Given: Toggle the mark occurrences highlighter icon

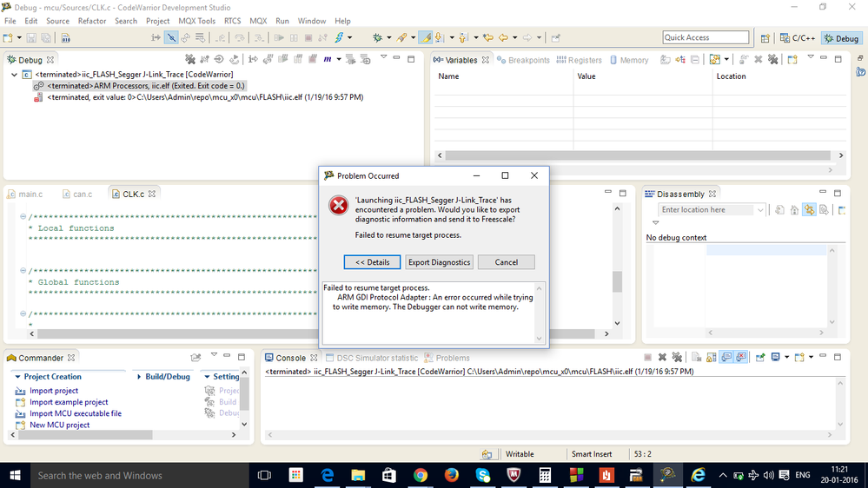Looking at the screenshot, I should [425, 37].
